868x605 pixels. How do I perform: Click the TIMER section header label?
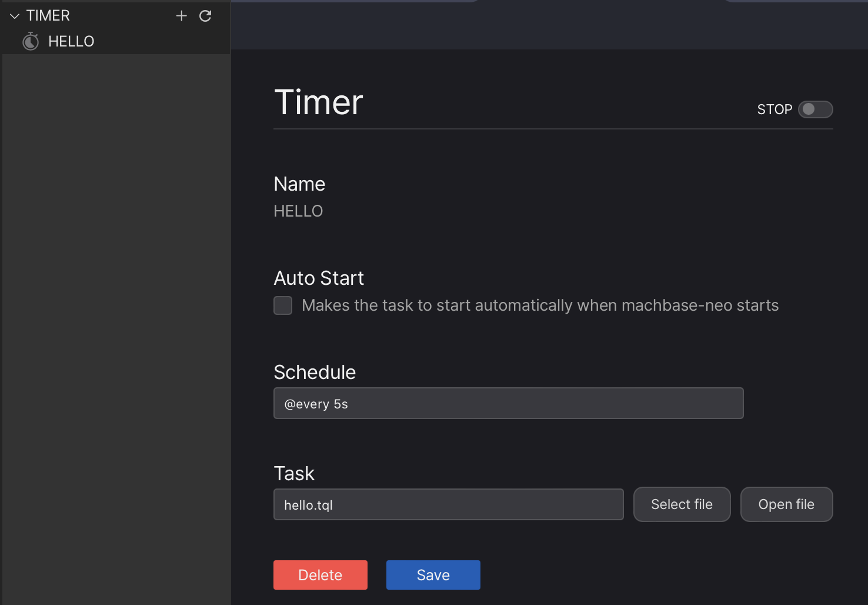[x=48, y=16]
